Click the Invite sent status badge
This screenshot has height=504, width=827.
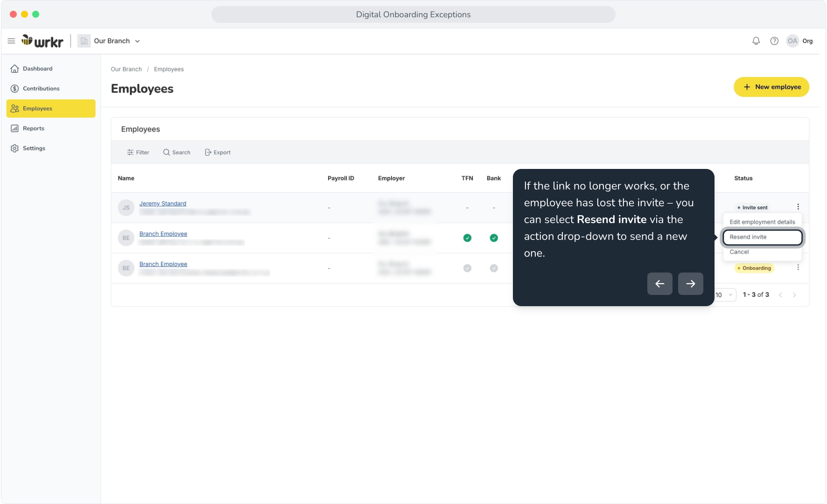click(x=752, y=208)
